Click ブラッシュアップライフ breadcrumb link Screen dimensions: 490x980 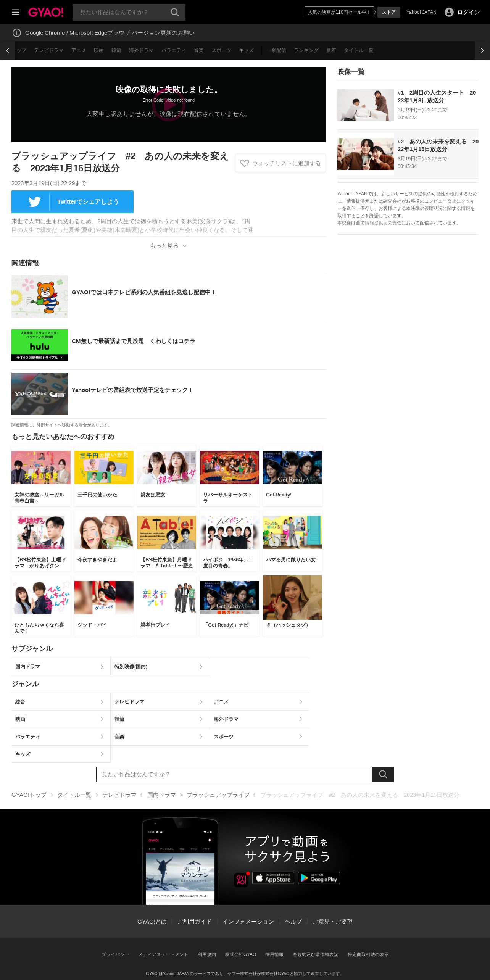click(x=218, y=795)
